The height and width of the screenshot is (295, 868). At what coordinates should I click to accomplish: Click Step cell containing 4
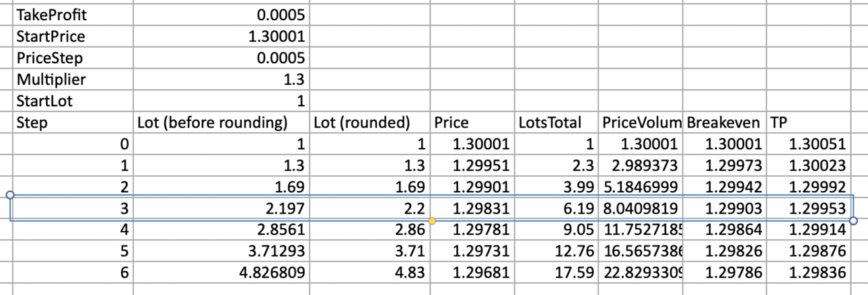click(x=72, y=229)
